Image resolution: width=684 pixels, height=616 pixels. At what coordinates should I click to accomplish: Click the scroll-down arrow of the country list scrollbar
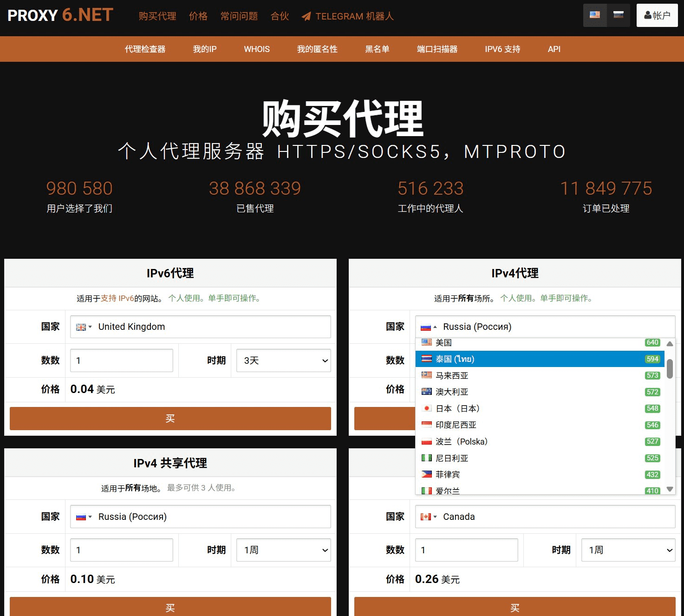670,489
